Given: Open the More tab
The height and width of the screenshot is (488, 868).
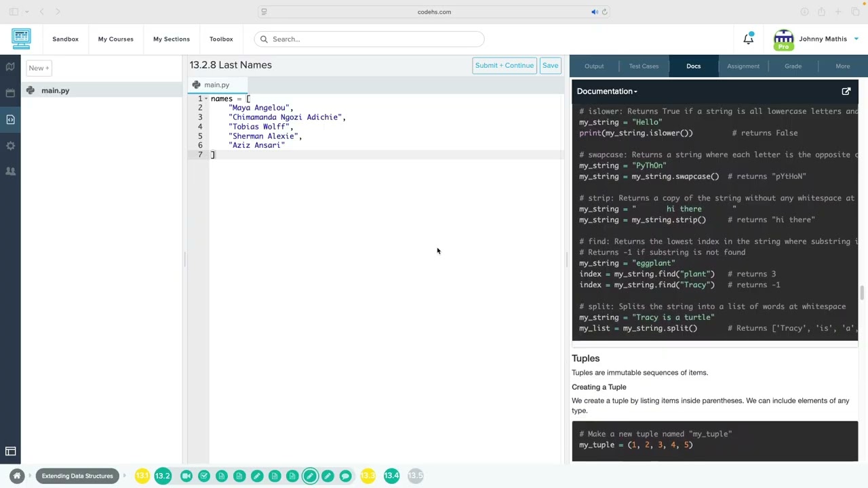Looking at the screenshot, I should click(843, 66).
